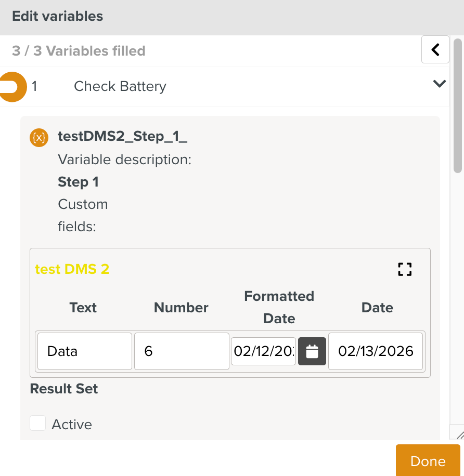Collapse the Check Battery step chevron
464x476 pixels.
coord(440,84)
